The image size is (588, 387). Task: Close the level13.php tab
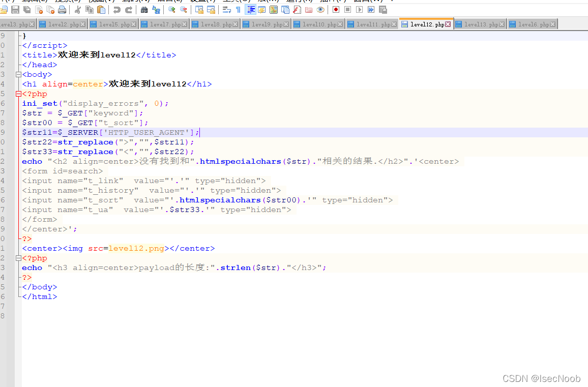click(x=502, y=24)
